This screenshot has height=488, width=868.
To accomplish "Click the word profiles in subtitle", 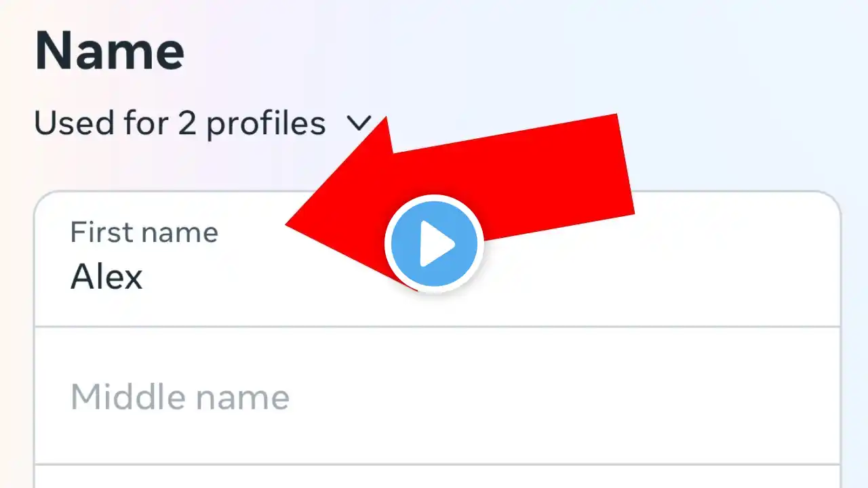I will coord(266,125).
